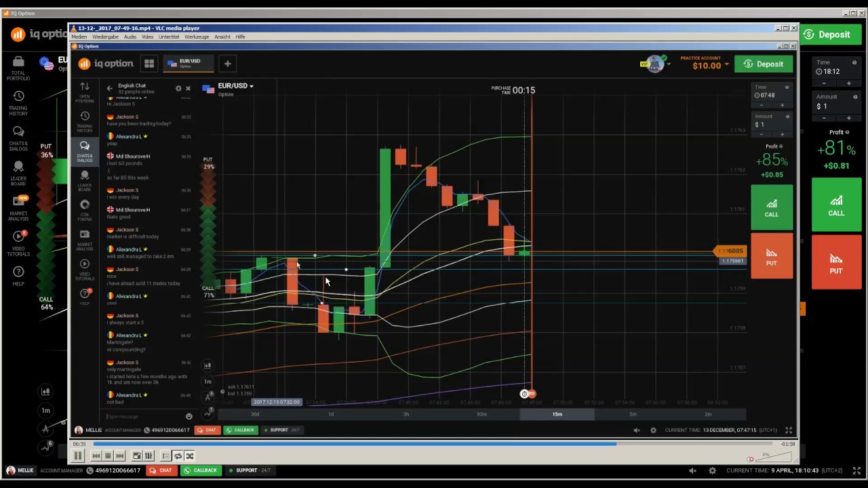Open settings gear in the video footer bar
This screenshot has height=488, width=868.
click(x=653, y=430)
